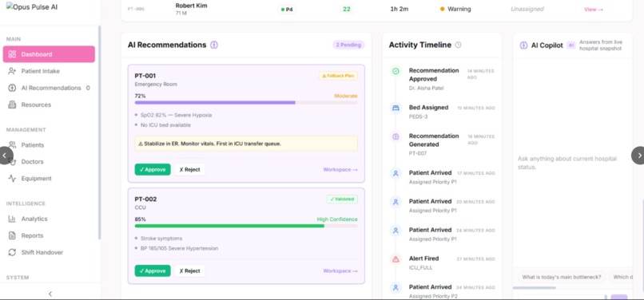This screenshot has height=300, width=644.
Task: Open the Dashboard sidebar item
Action: point(49,54)
